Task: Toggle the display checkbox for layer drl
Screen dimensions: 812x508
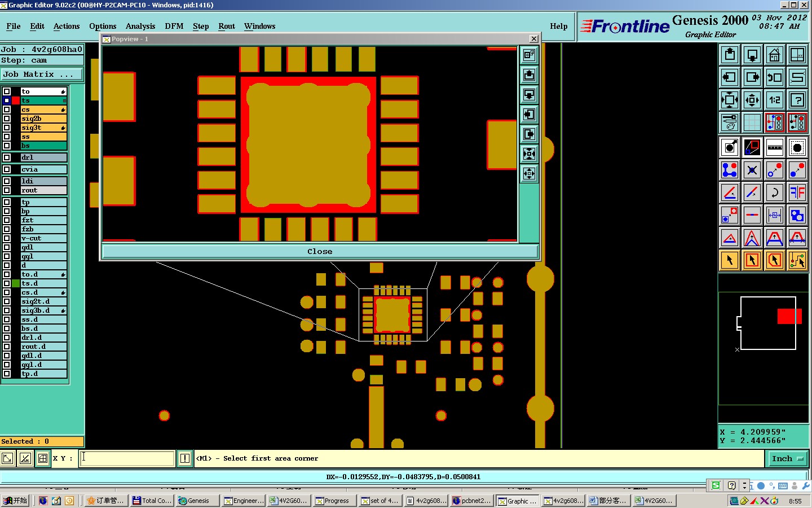Action: point(7,157)
